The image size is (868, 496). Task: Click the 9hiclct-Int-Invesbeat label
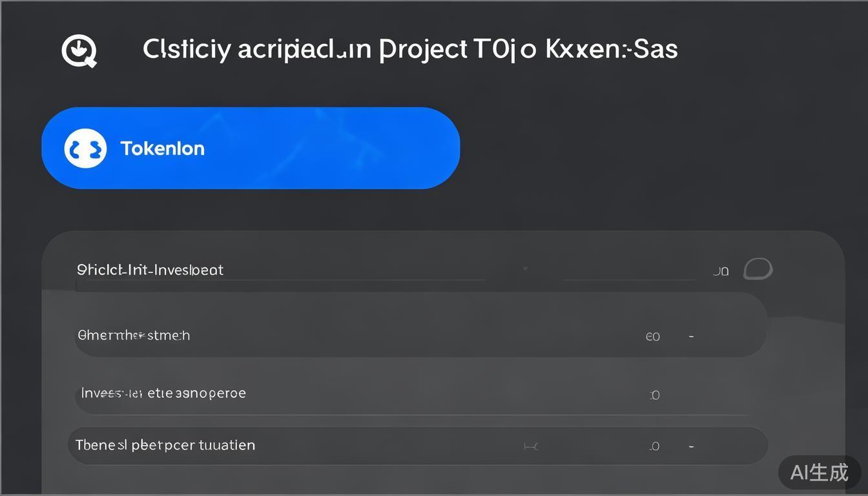tap(150, 270)
